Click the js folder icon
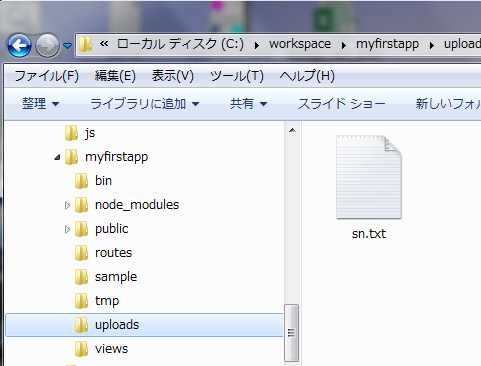Viewport: 481px width, 366px height. (71, 132)
